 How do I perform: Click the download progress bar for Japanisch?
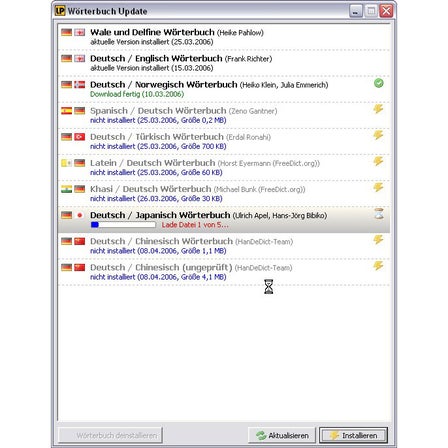[x=123, y=225]
